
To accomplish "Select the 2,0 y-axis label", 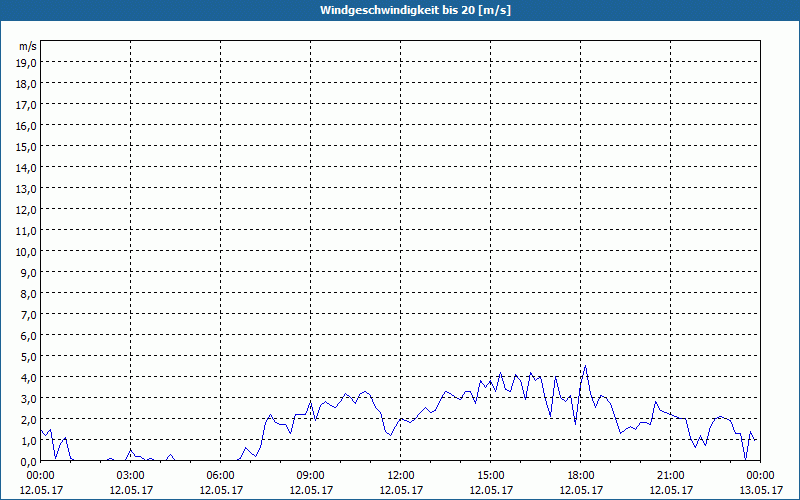I will pos(30,419).
